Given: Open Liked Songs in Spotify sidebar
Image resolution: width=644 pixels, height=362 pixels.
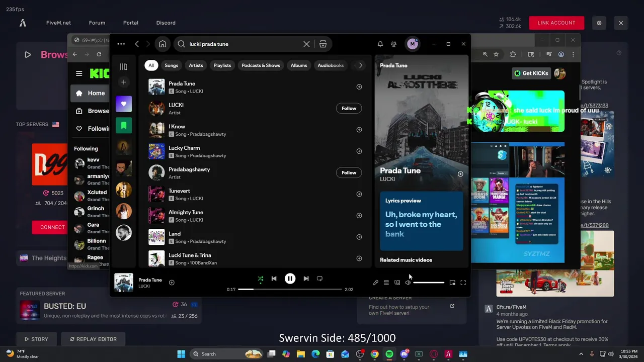Looking at the screenshot, I should click(124, 104).
